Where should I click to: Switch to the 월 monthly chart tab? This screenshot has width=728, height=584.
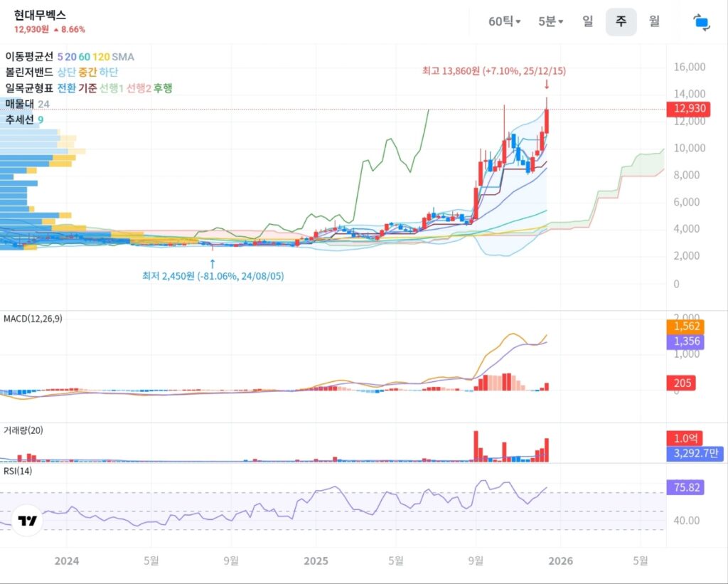click(654, 21)
